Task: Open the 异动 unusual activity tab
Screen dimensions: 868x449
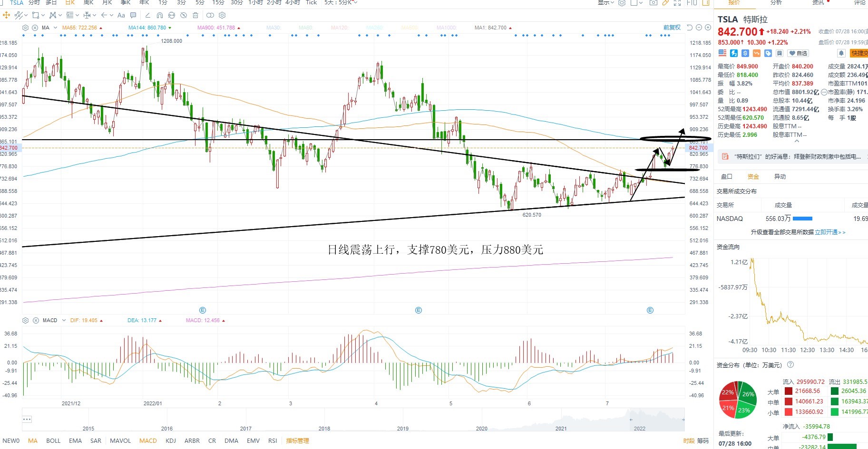Action: coord(780,177)
